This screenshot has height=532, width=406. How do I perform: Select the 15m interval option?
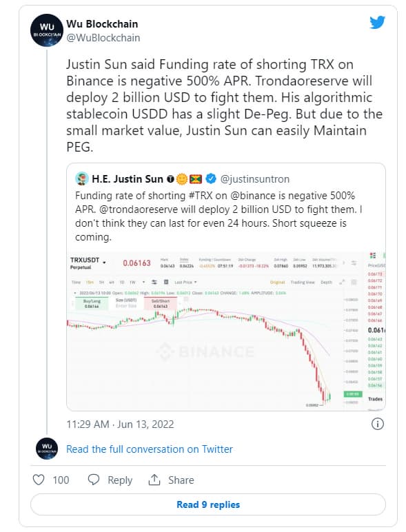point(90,283)
